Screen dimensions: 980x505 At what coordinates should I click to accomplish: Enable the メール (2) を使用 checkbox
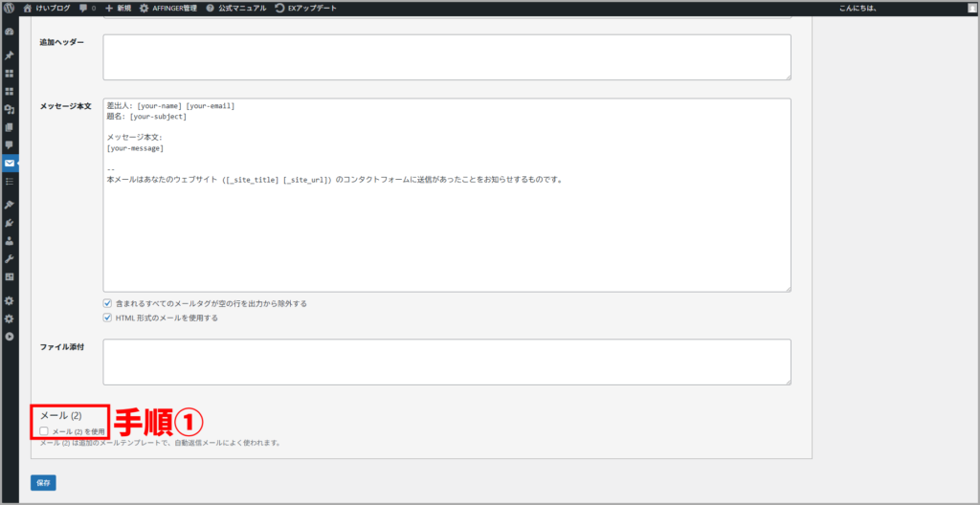point(45,431)
